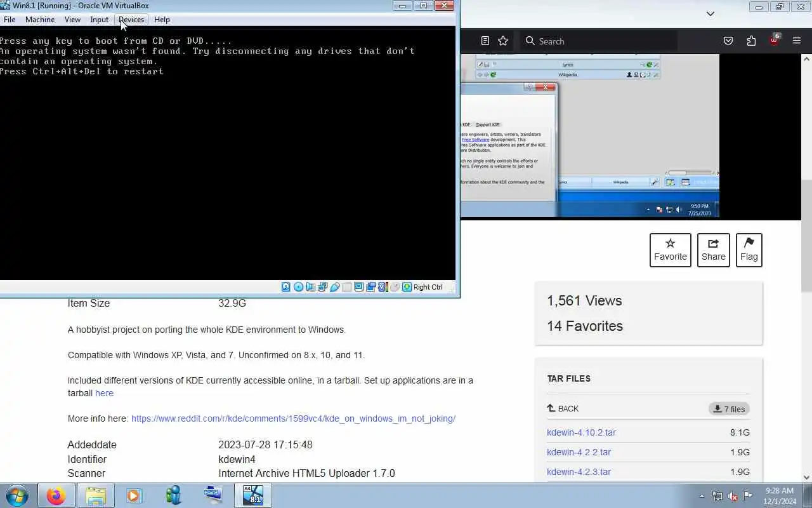Open the Firefox extensions puzzle icon

point(751,41)
